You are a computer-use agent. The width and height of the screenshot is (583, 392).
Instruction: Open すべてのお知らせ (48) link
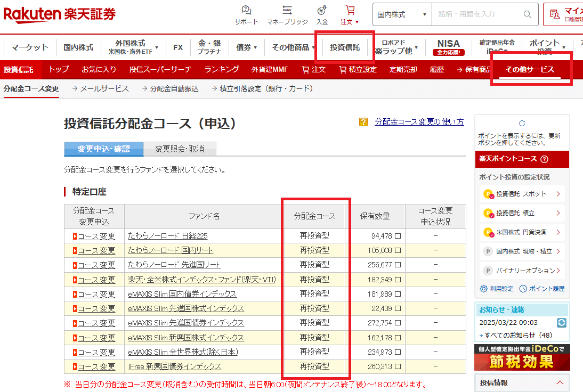(x=519, y=335)
